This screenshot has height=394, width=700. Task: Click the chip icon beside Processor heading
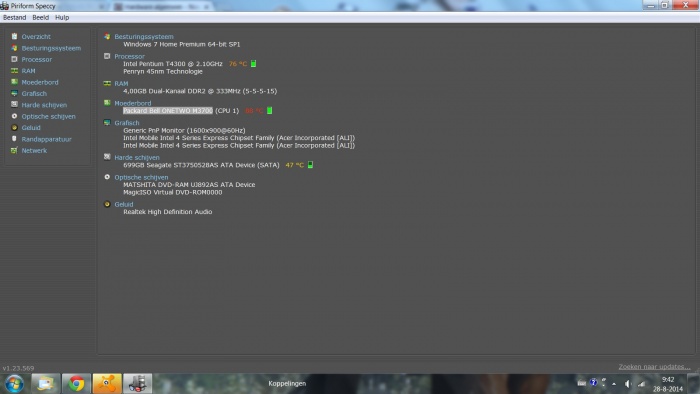pyautogui.click(x=107, y=56)
